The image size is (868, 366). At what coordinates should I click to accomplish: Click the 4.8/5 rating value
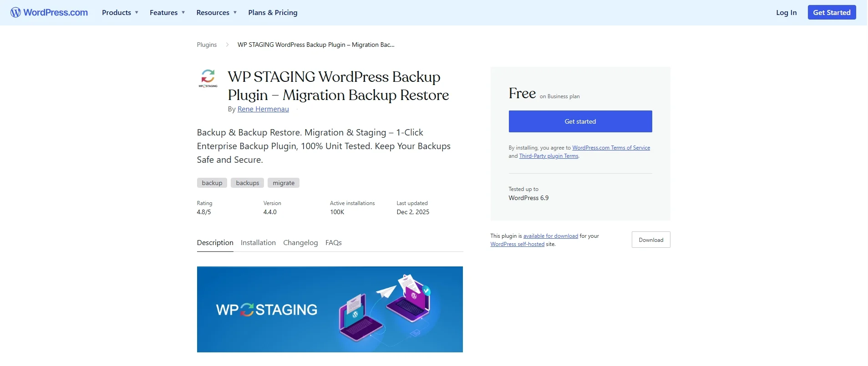point(204,212)
